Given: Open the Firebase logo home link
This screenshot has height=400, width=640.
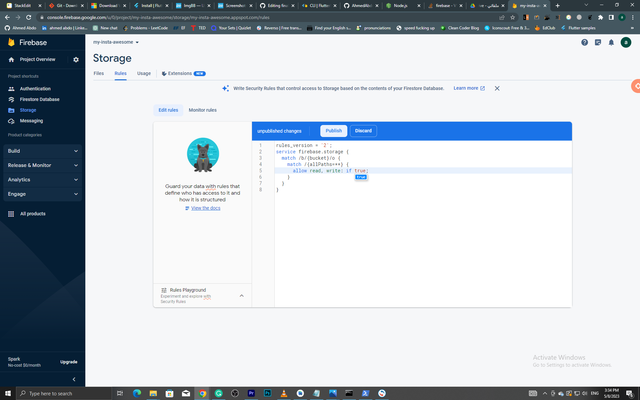Looking at the screenshot, I should pyautogui.click(x=27, y=42).
